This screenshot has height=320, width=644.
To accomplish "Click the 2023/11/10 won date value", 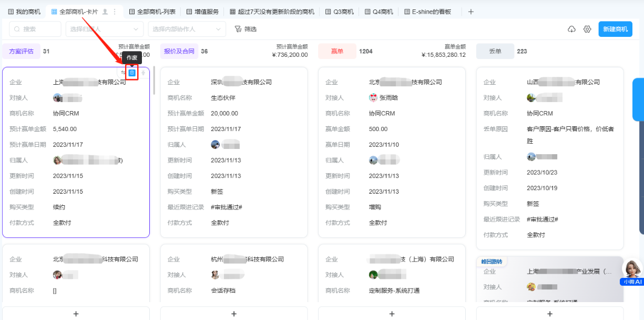I will pyautogui.click(x=384, y=144).
